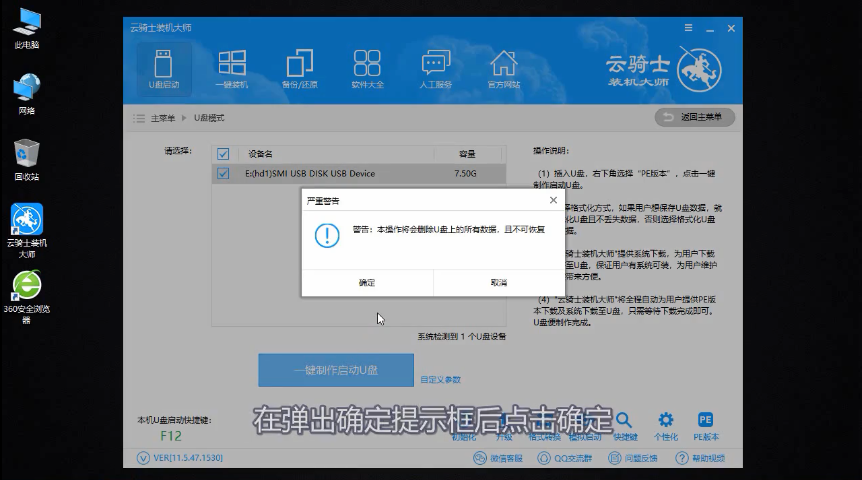Screen dimensions: 862x480
Task: Choose the PE版本 option
Action: click(706, 426)
